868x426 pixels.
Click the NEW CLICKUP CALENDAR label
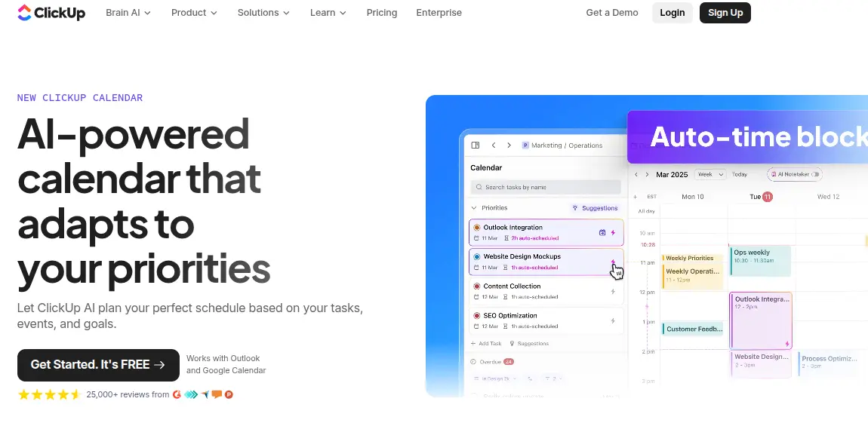tap(80, 98)
